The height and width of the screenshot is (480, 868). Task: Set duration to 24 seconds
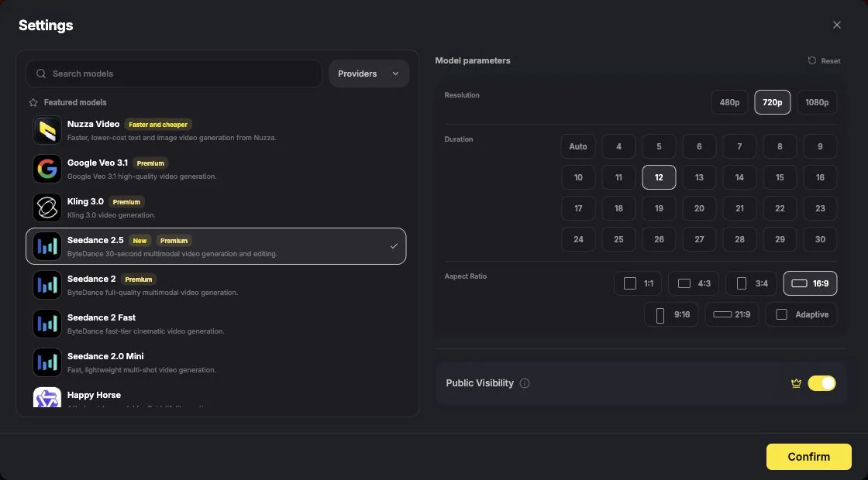578,239
